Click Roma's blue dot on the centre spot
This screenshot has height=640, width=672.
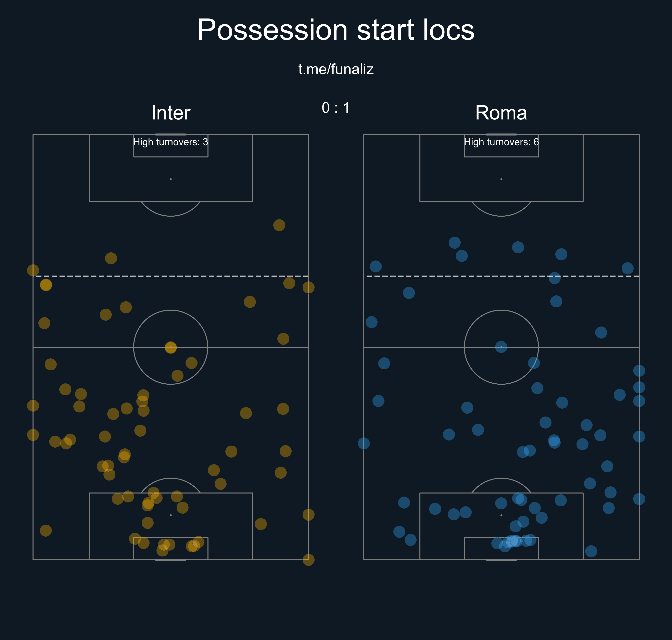tap(501, 347)
